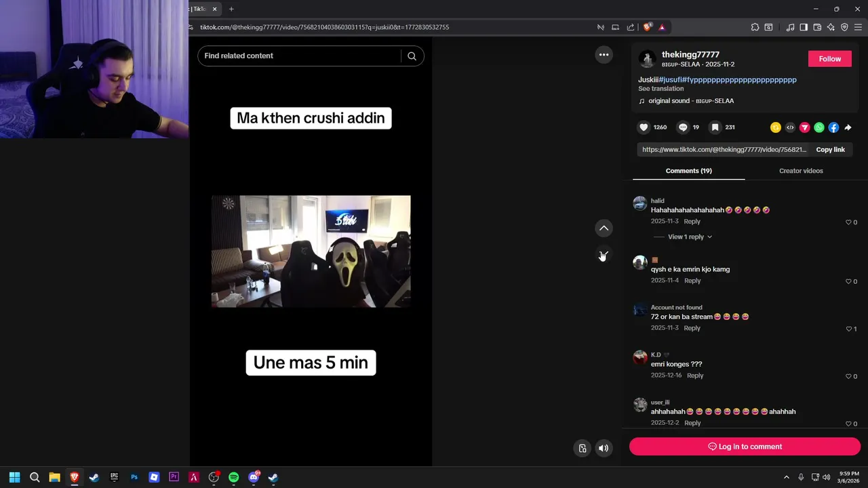Open halid's profile avatar
This screenshot has height=488, width=868.
coord(640,203)
